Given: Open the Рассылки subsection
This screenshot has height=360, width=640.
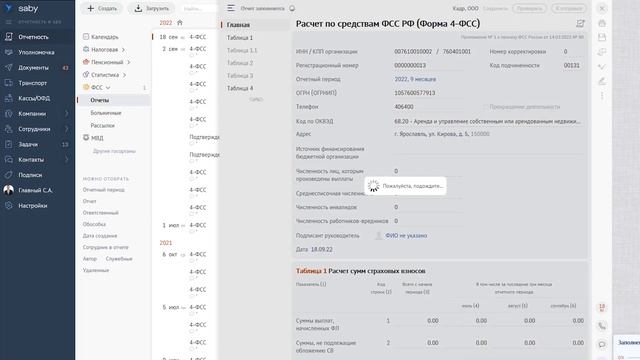Looking at the screenshot, I should pyautogui.click(x=102, y=126).
